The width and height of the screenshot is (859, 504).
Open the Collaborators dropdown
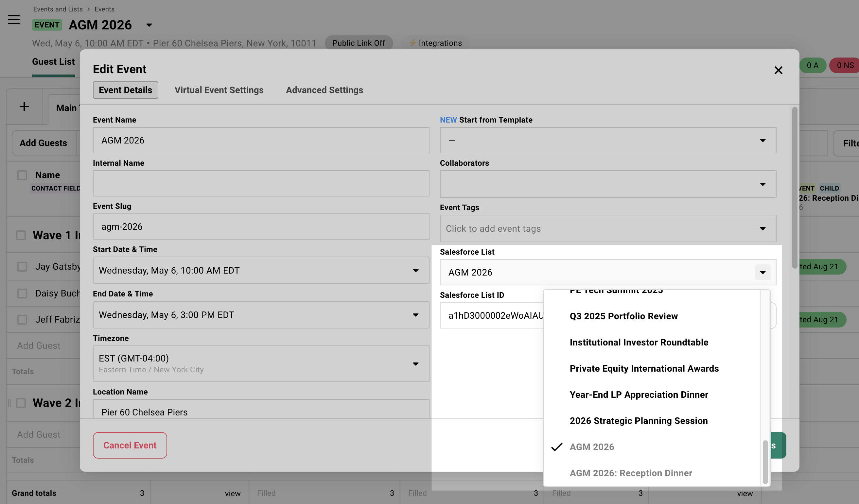[x=763, y=184]
